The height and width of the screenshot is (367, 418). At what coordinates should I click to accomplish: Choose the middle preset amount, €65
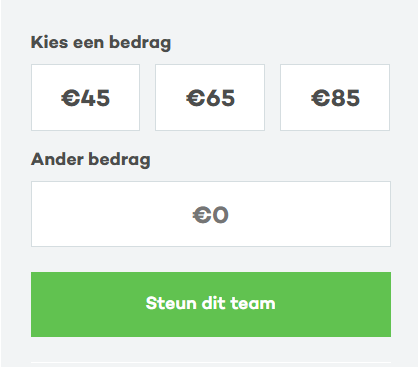(x=210, y=97)
